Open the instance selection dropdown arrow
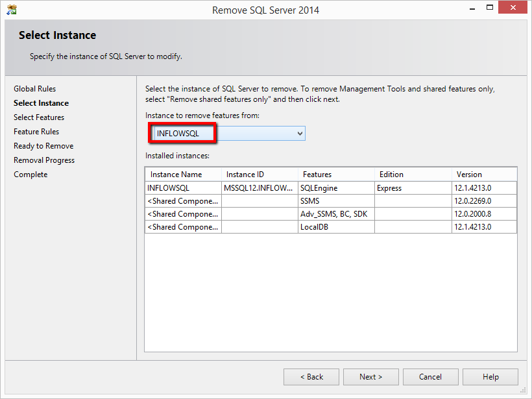The image size is (532, 399). click(x=300, y=134)
